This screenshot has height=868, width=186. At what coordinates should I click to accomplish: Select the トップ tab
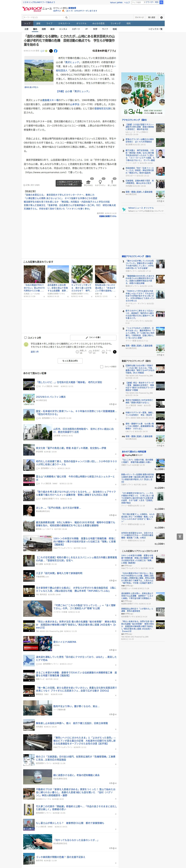click(x=27, y=24)
